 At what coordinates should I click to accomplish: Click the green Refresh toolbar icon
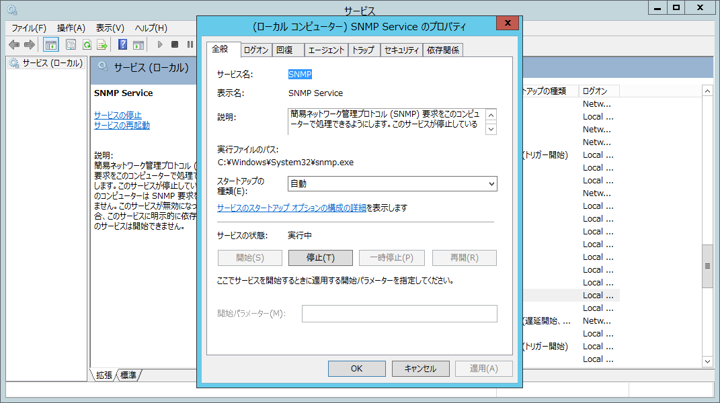click(86, 45)
